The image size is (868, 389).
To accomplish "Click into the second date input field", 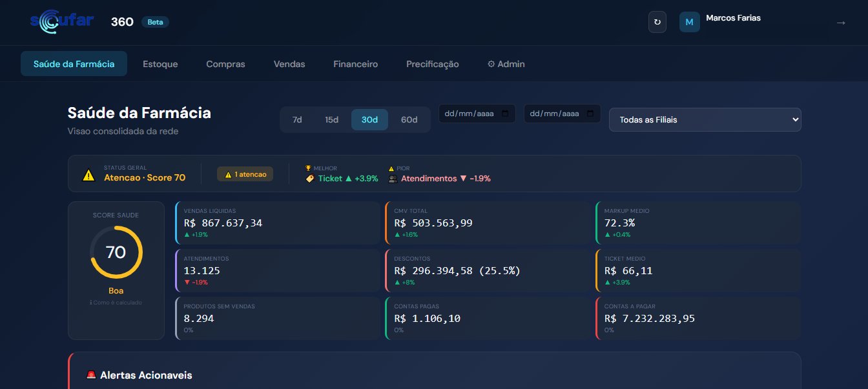I will pyautogui.click(x=563, y=114).
